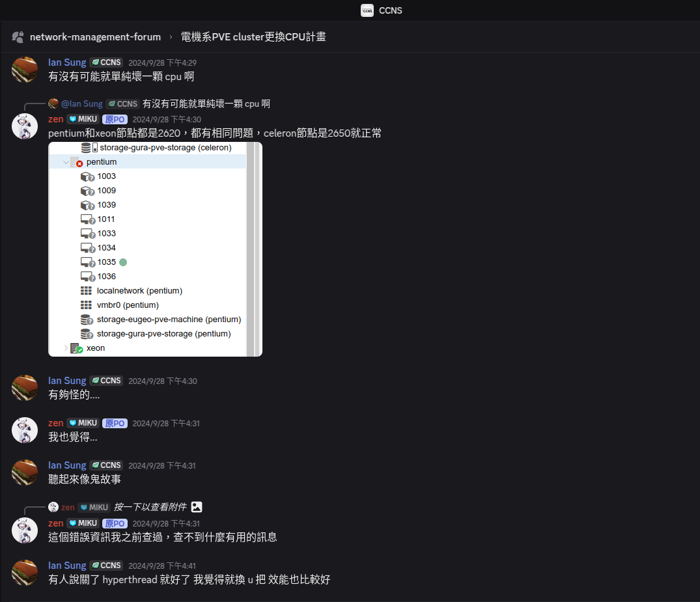Select vmbr0 (pentium) tree entry

pos(128,305)
